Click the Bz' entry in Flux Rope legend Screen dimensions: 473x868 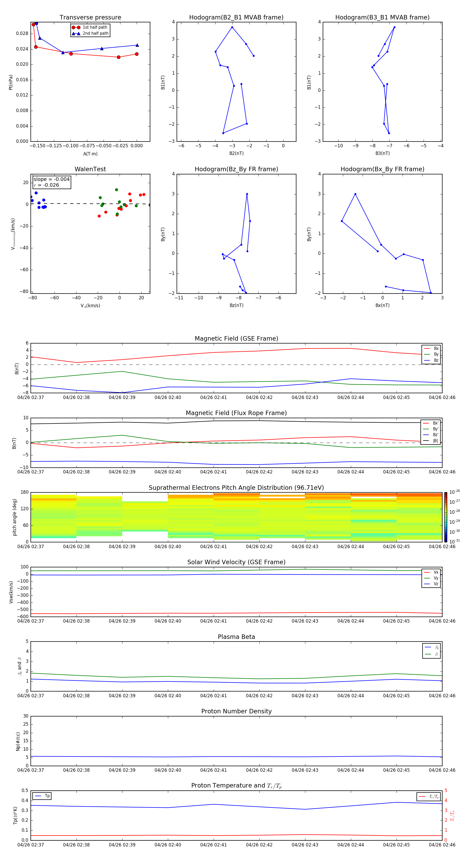tap(431, 435)
